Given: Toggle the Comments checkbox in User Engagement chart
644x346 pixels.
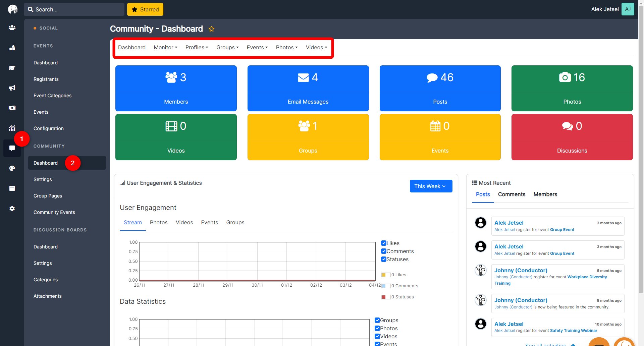Looking at the screenshot, I should [x=384, y=251].
